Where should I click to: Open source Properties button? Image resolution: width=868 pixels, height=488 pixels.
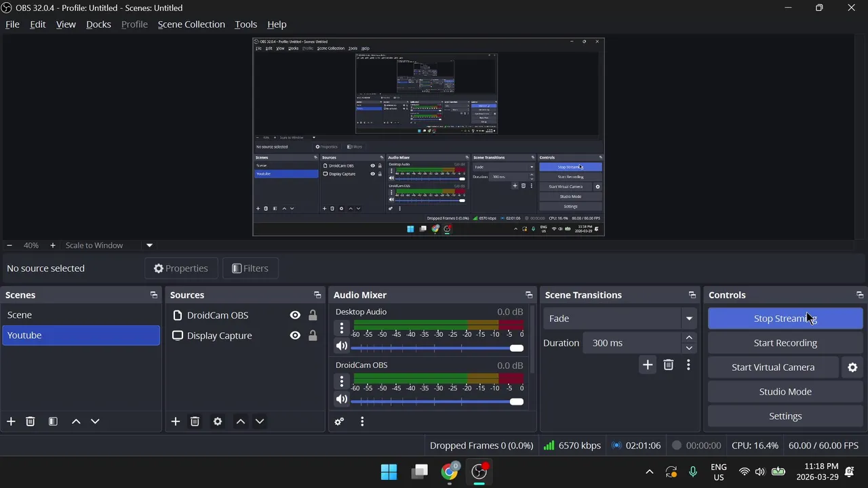[181, 268]
